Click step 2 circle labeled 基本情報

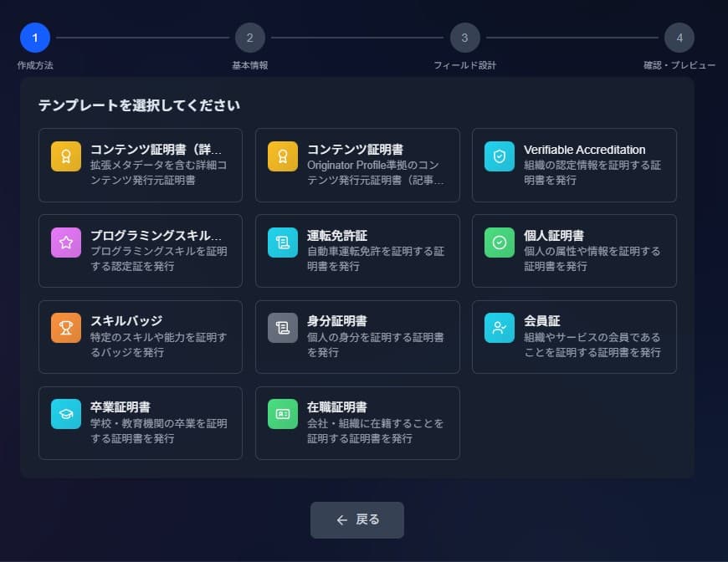click(x=249, y=37)
